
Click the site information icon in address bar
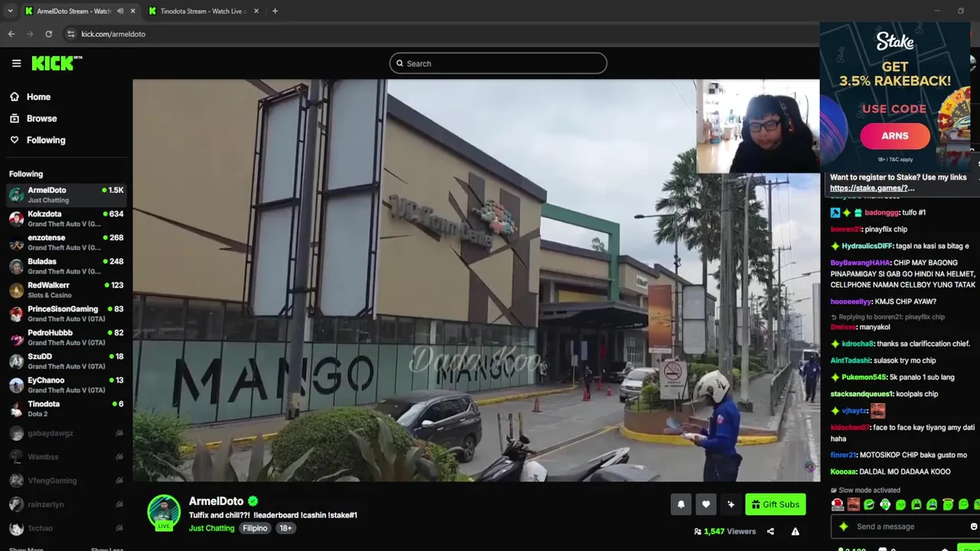tap(71, 34)
